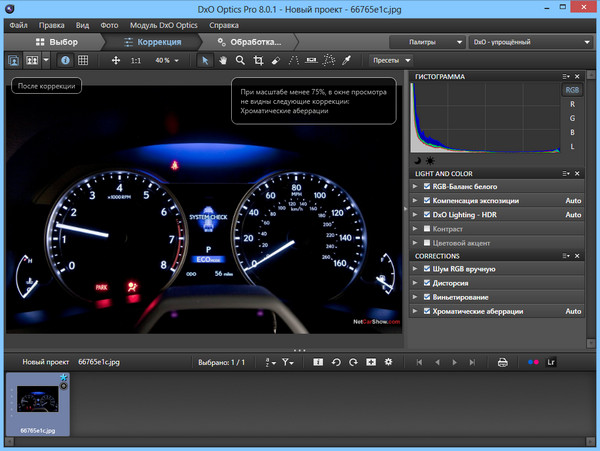Disable the Виньетирование checkbox

[x=428, y=298]
